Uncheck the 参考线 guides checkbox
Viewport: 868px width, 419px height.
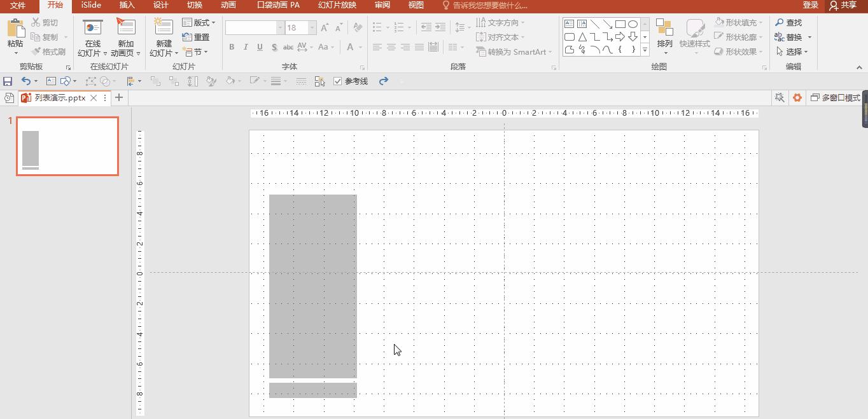pyautogui.click(x=337, y=81)
